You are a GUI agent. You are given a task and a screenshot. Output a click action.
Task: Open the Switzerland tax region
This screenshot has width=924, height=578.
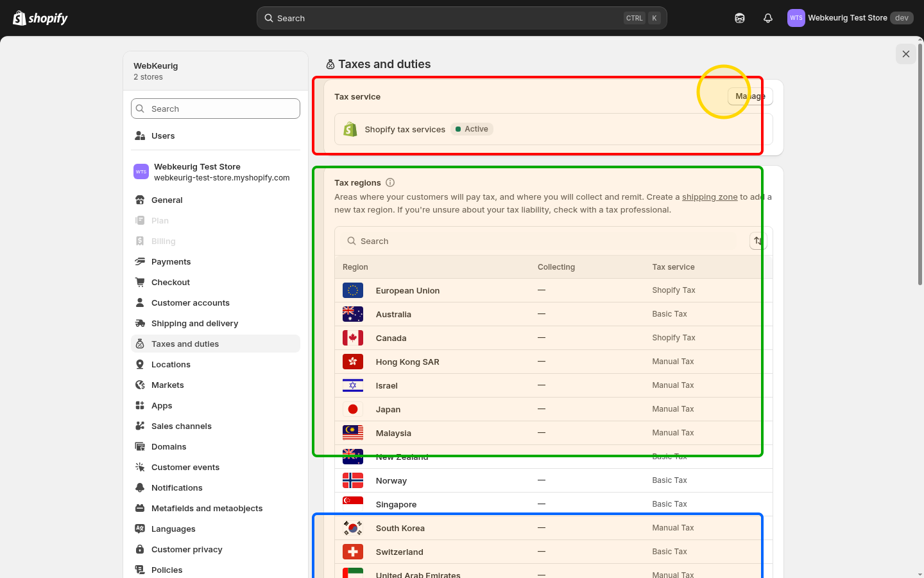pyautogui.click(x=554, y=552)
